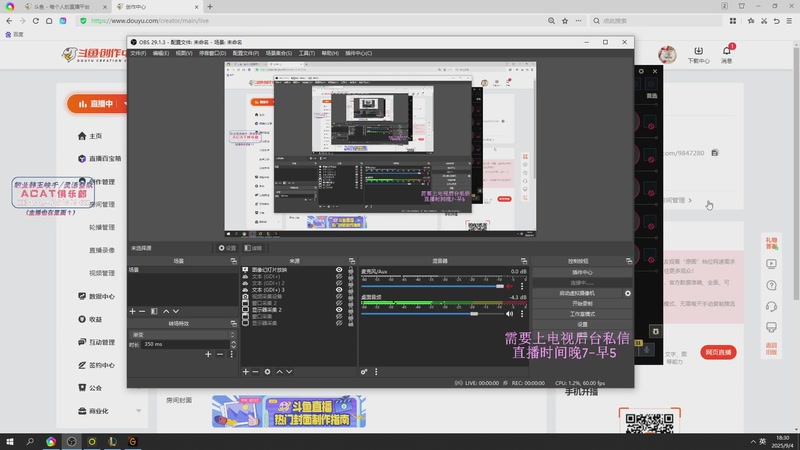Click the Start Recording button

tap(582, 304)
